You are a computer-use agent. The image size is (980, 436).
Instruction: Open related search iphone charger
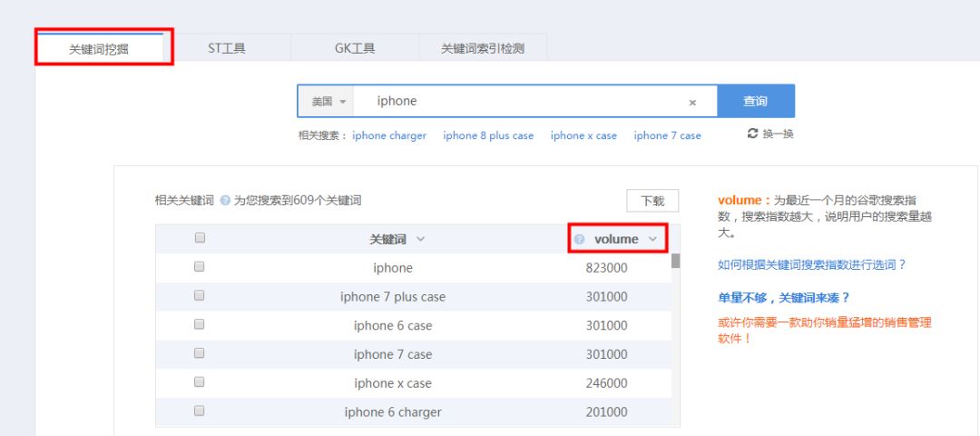(389, 135)
